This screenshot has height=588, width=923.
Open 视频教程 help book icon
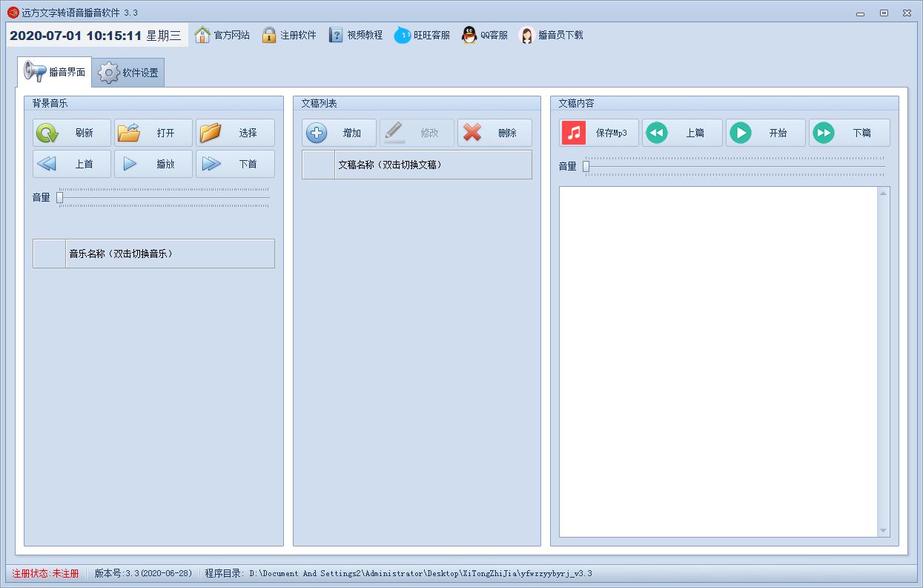click(x=336, y=35)
